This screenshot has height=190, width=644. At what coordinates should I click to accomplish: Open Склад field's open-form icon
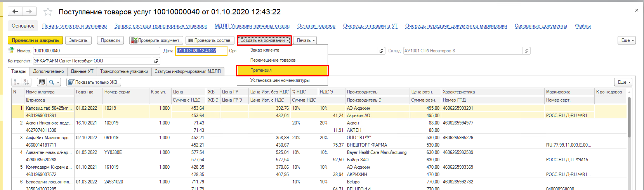point(526,51)
